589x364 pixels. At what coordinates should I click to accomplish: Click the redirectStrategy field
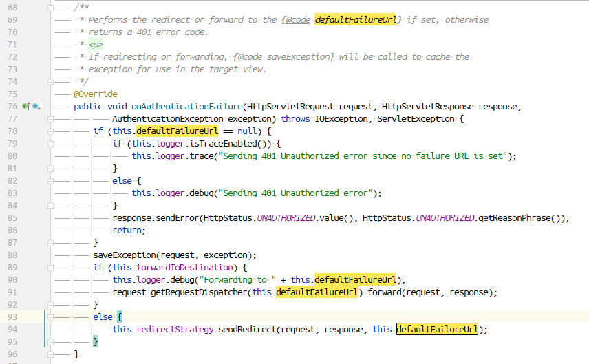point(175,330)
